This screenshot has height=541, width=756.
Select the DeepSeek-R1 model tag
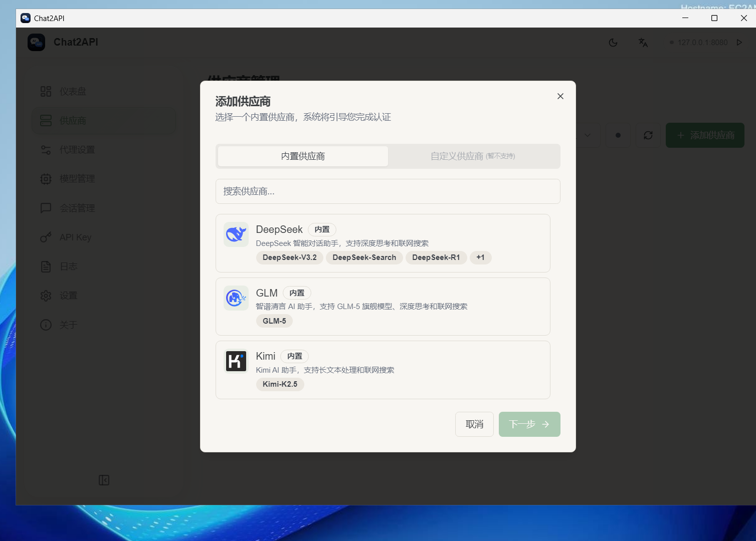(436, 257)
